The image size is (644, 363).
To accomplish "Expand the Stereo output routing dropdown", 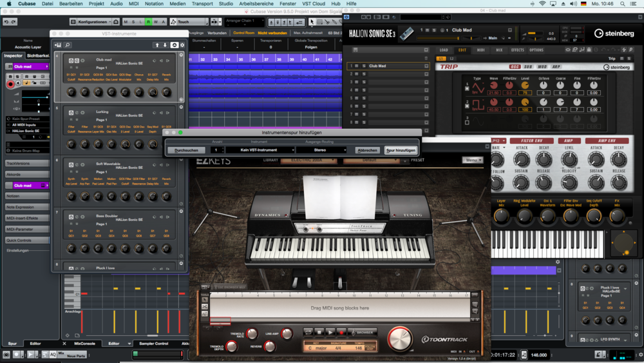I will (x=321, y=150).
